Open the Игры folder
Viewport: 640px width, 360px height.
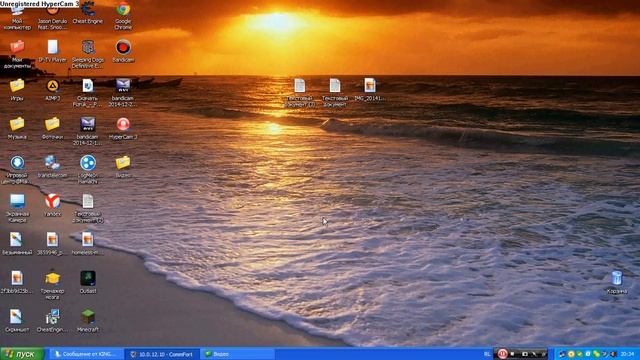(x=17, y=90)
